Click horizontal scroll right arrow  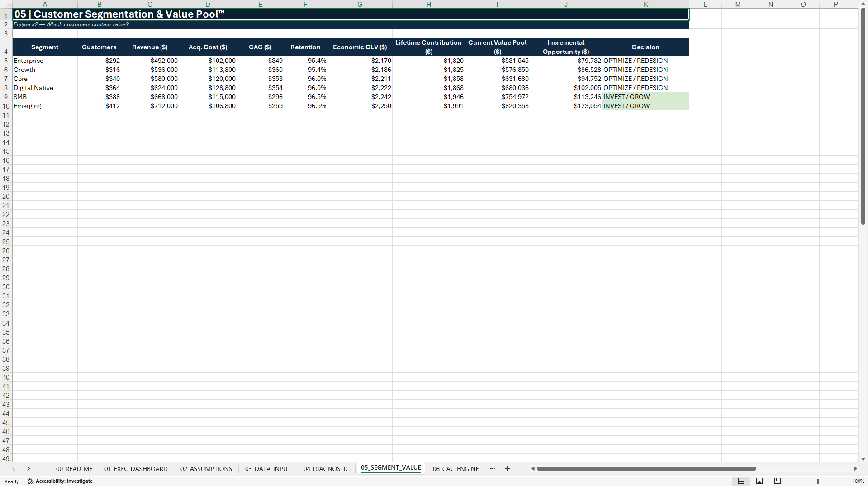pos(855,469)
